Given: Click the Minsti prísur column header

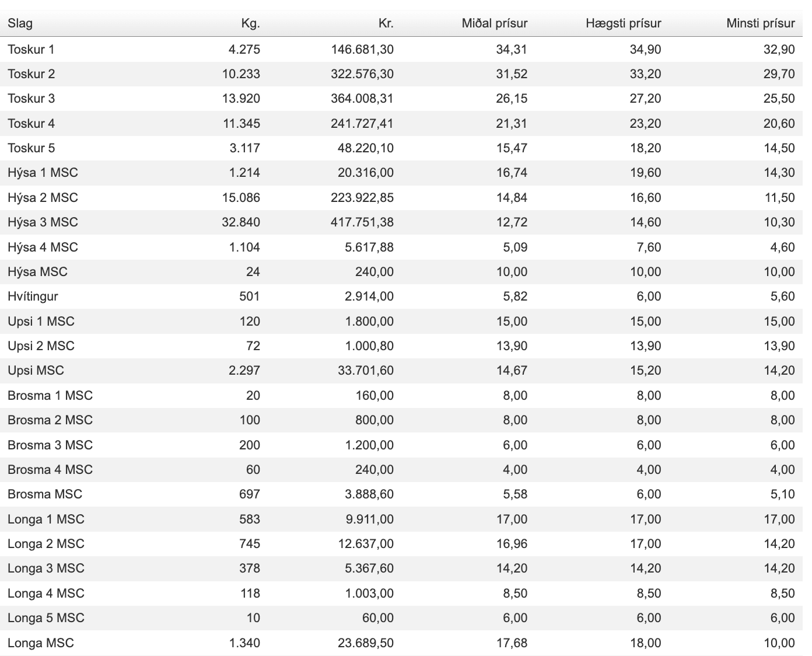Looking at the screenshot, I should [761, 23].
